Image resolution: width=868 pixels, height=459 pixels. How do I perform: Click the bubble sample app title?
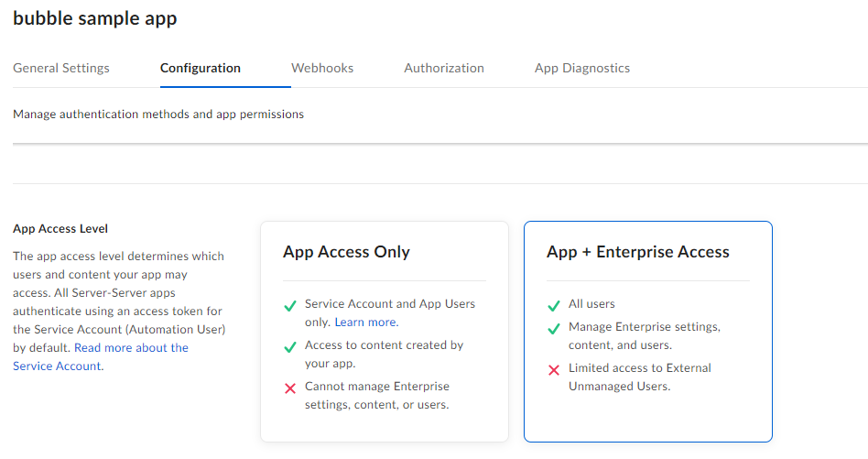(x=94, y=18)
